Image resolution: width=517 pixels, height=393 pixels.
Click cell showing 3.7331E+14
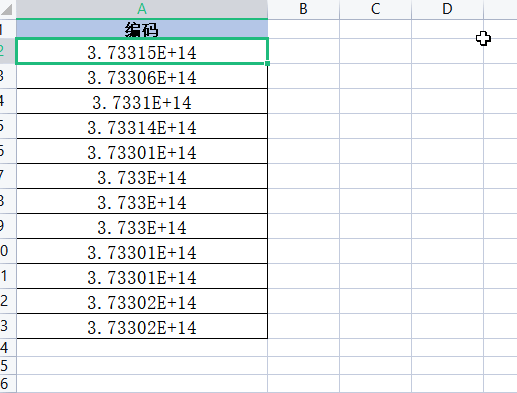coord(142,101)
